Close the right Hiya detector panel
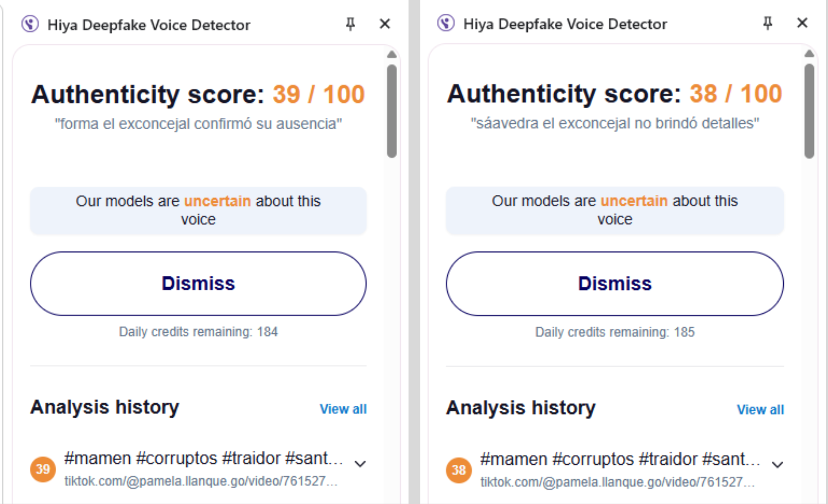The height and width of the screenshot is (504, 828). [x=802, y=23]
